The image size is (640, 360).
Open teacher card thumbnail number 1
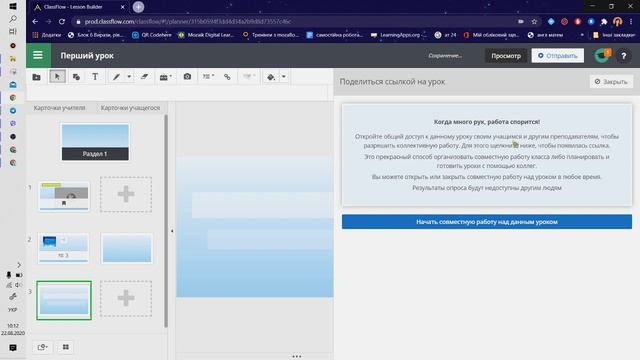(x=64, y=196)
